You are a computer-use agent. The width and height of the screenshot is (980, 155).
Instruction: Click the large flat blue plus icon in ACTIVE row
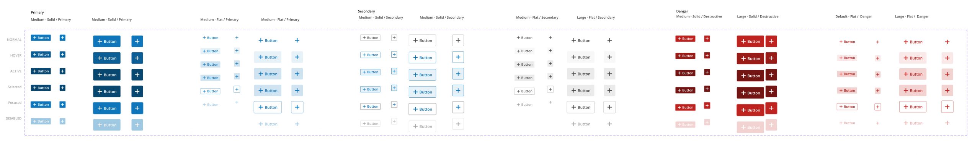[x=297, y=74]
